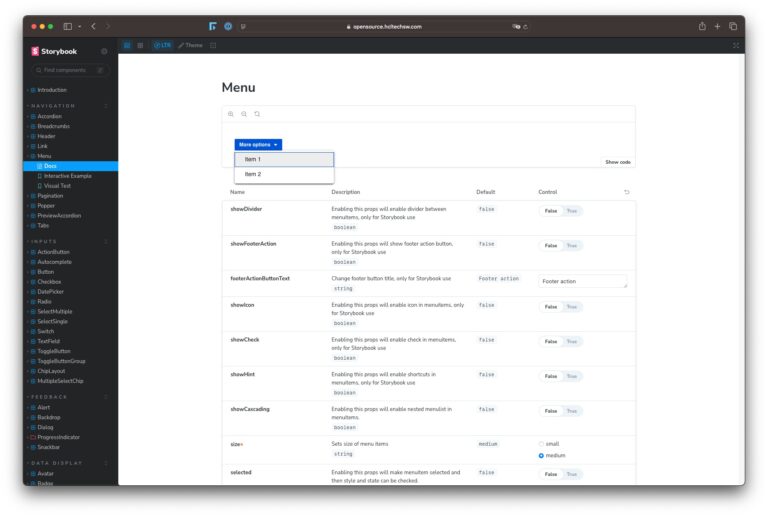This screenshot has width=768, height=516.
Task: Open the Visual Test story
Action: coord(57,186)
